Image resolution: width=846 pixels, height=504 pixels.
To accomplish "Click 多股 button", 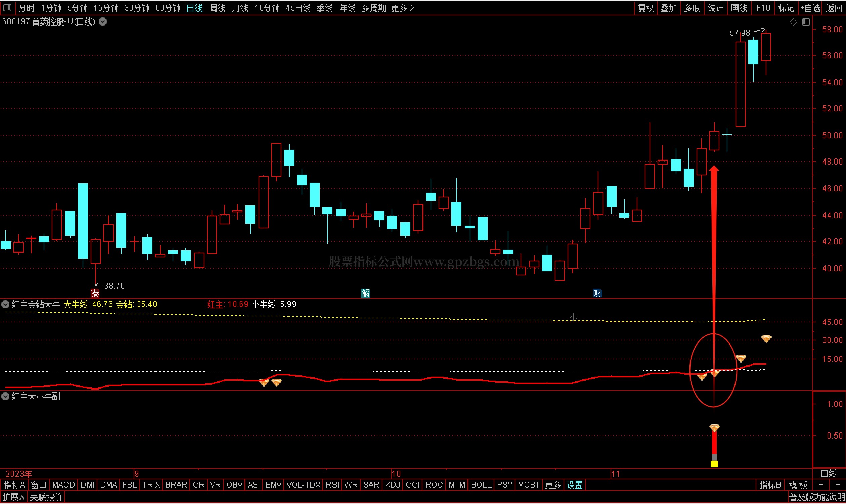I will (692, 8).
